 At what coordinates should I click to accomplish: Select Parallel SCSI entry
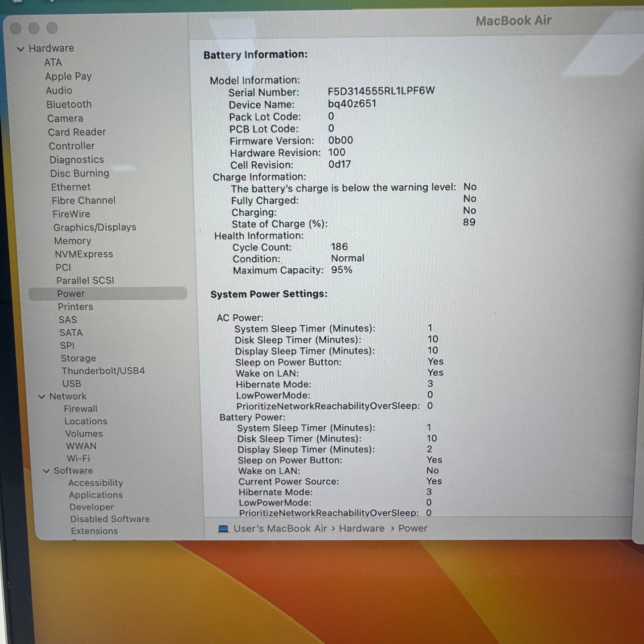click(x=85, y=280)
